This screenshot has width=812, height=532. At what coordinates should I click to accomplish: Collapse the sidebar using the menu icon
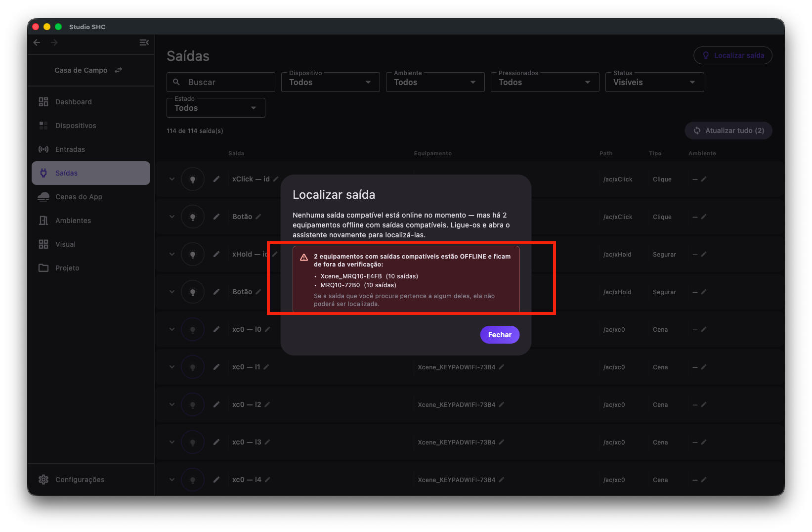[x=144, y=43]
